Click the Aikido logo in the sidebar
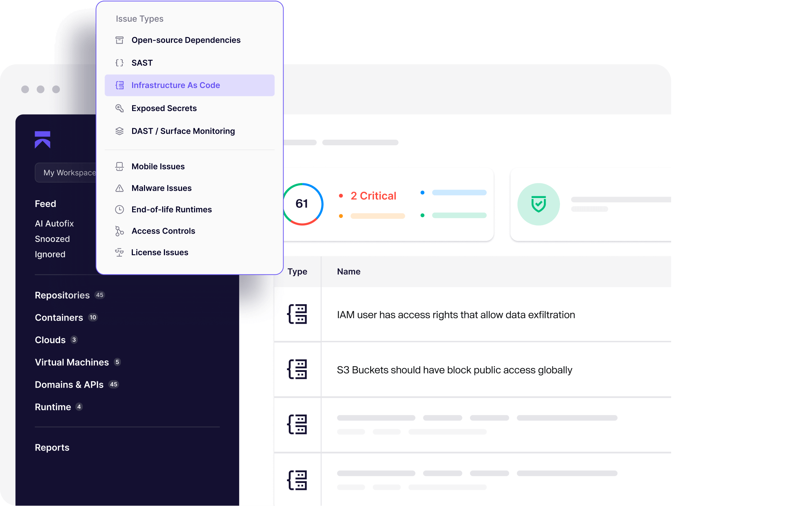The height and width of the screenshot is (506, 812). tap(43, 140)
